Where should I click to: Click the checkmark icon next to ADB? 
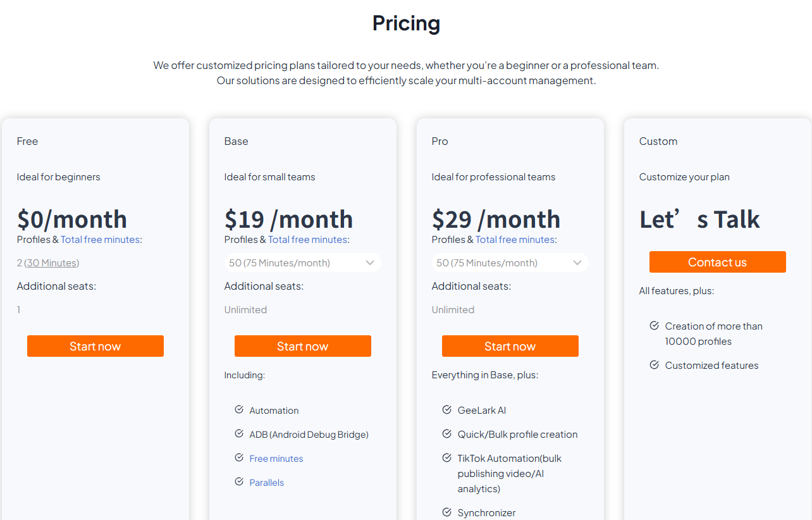pos(239,433)
